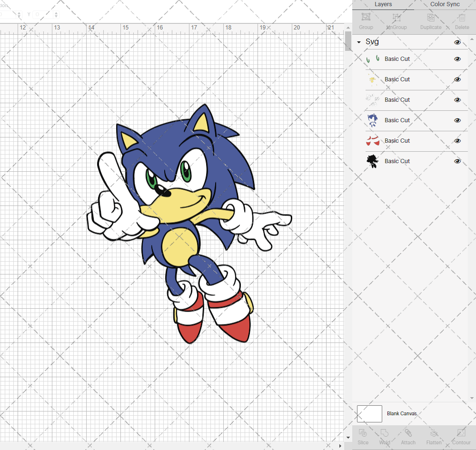The width and height of the screenshot is (476, 450).
Task: Select the yellow Basic Cut layer thumbnail
Action: (x=373, y=79)
